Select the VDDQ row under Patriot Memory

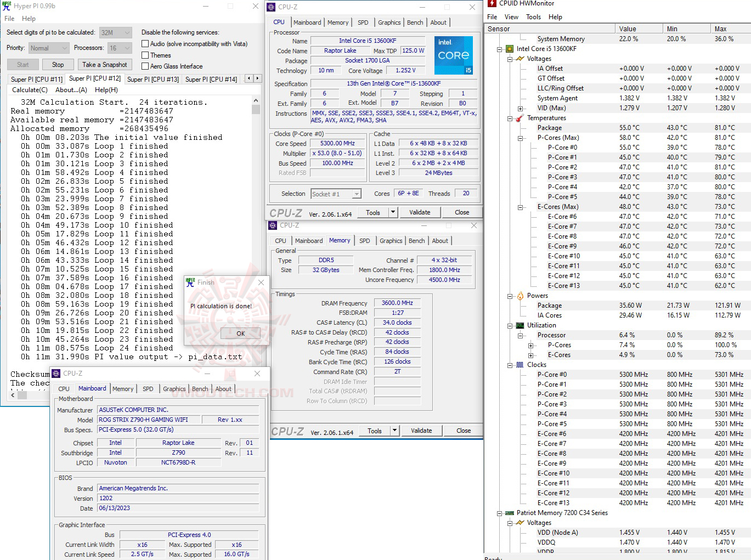pos(618,542)
